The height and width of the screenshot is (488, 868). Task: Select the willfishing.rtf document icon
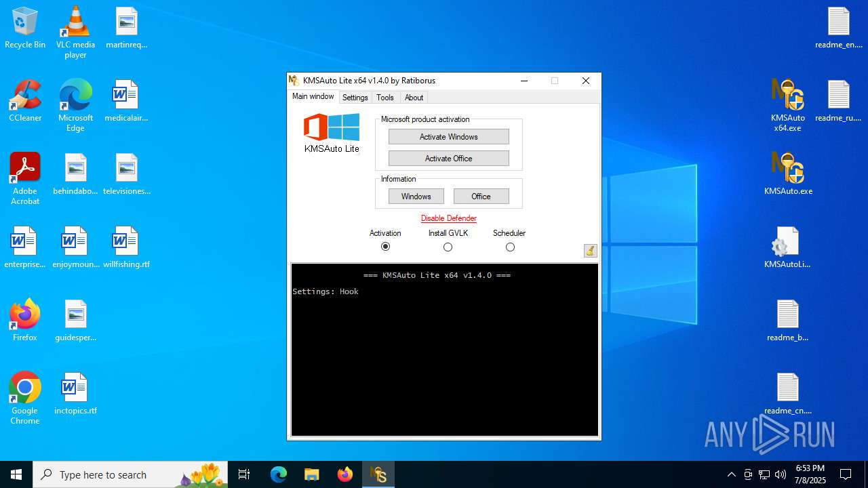coord(126,248)
